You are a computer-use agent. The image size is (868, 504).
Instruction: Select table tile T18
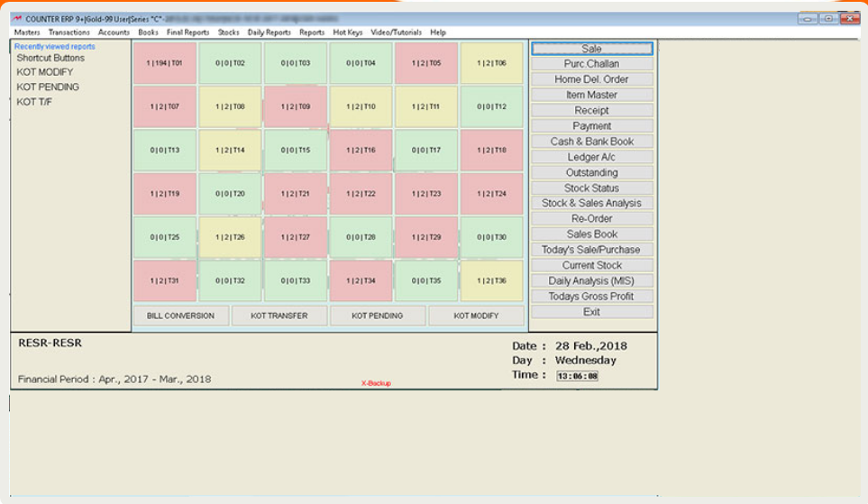[491, 150]
